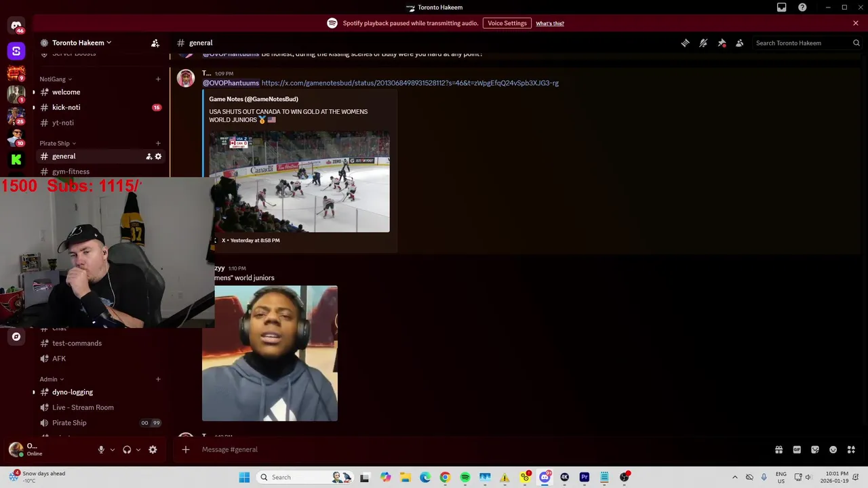Open User Settings gear icon
Viewport: 868px width, 488px height.
(x=153, y=449)
